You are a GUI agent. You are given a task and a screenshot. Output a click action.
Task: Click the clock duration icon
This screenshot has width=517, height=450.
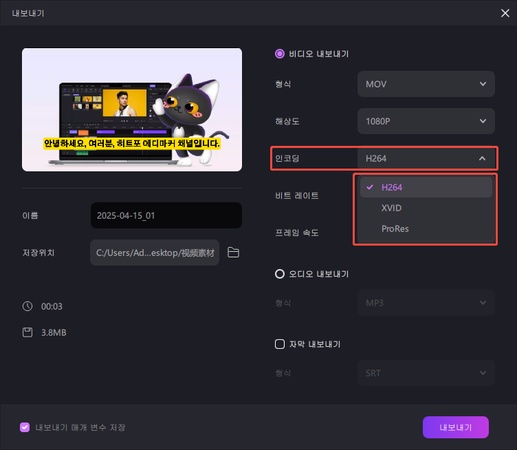(x=27, y=306)
